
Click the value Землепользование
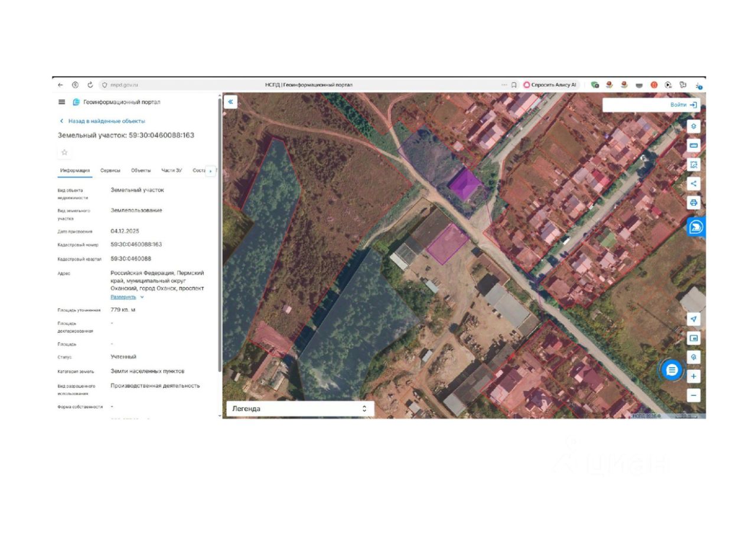[136, 210]
